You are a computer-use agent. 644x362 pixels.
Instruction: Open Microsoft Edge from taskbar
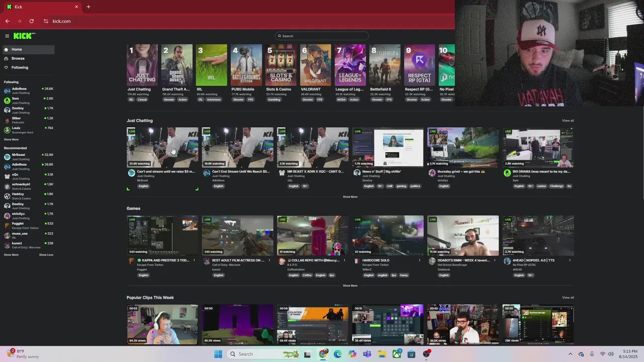click(x=338, y=354)
